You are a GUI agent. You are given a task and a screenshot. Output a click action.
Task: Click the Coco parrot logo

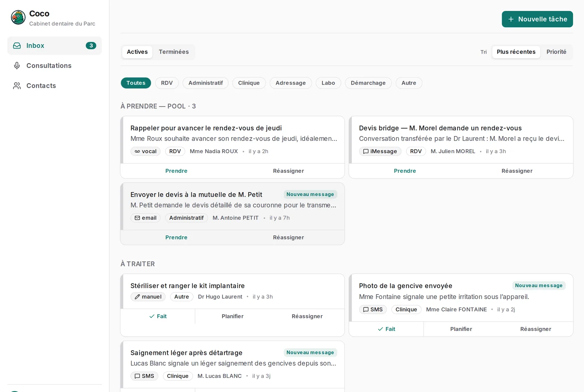click(18, 18)
